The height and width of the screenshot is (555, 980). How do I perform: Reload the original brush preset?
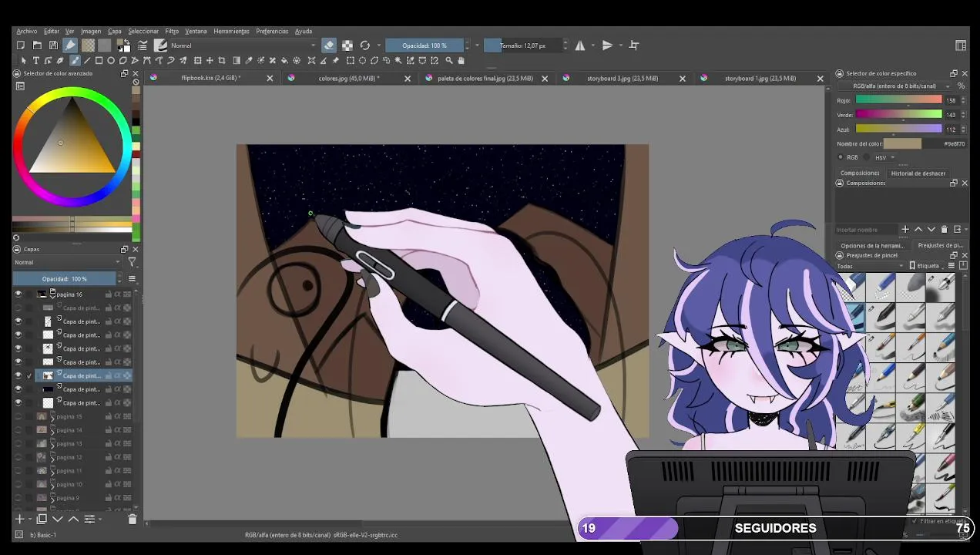pos(365,45)
